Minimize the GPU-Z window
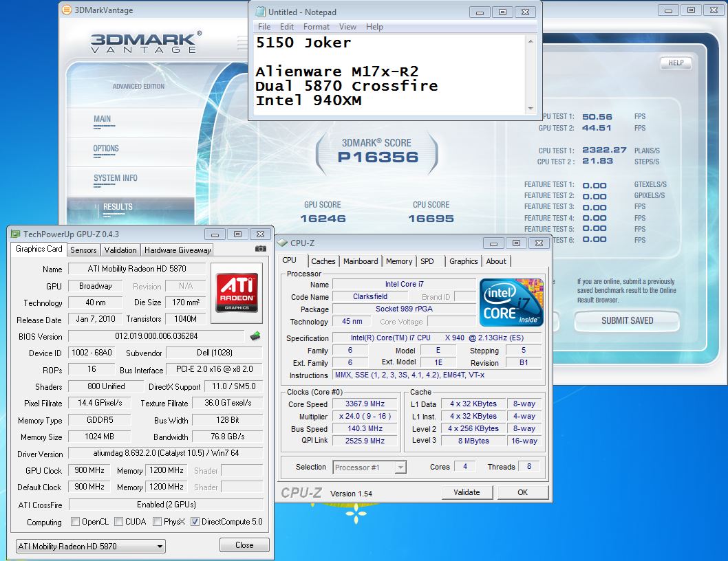This screenshot has height=561, width=728. click(x=215, y=234)
